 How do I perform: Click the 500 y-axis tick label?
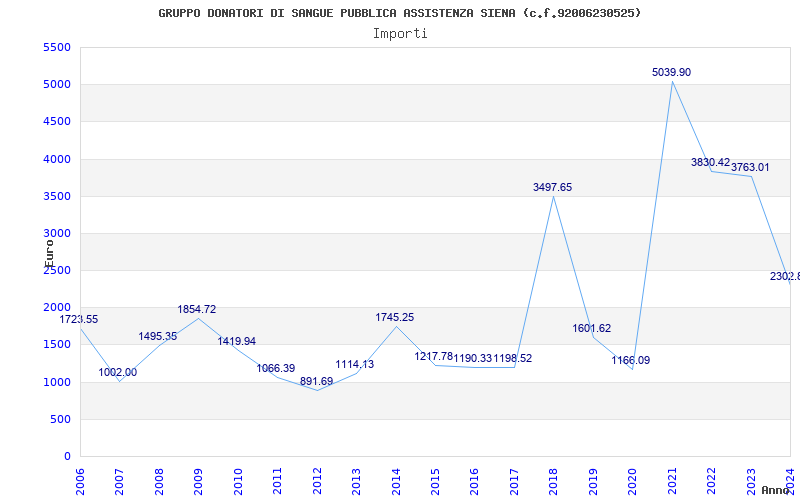click(x=61, y=420)
